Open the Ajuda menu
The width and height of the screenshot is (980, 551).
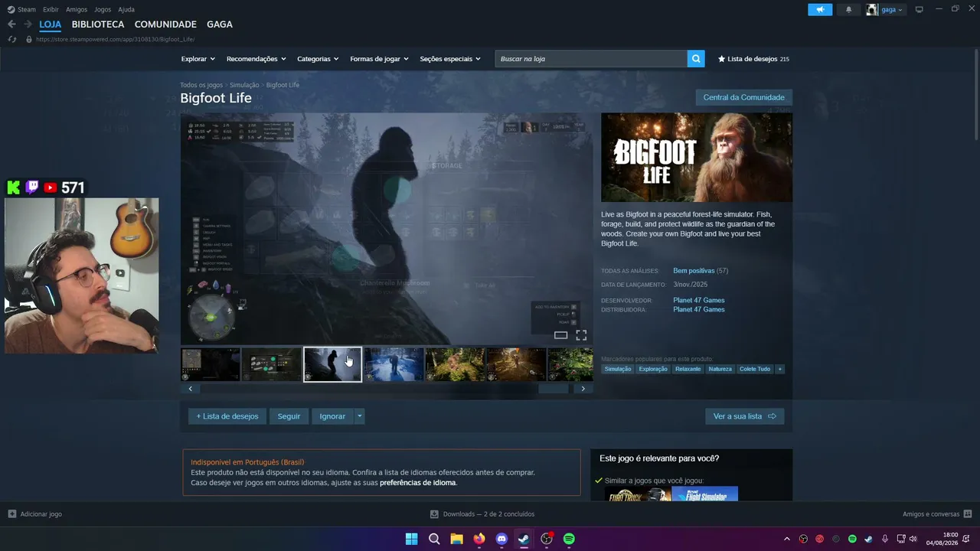126,9
